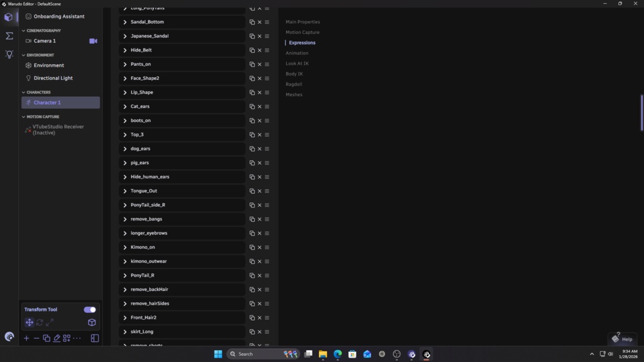Open Microsoft Edge from taskbar
Screen dimensions: 644x362
coord(338,354)
